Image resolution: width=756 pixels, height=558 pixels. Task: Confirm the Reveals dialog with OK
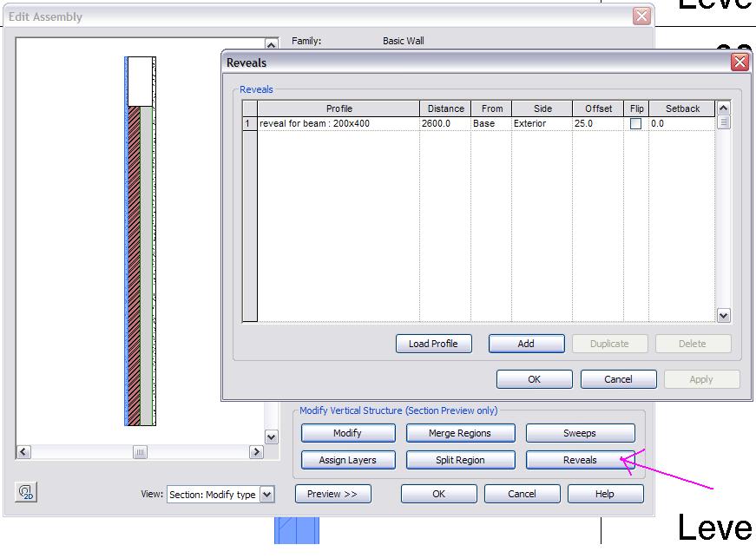tap(534, 379)
